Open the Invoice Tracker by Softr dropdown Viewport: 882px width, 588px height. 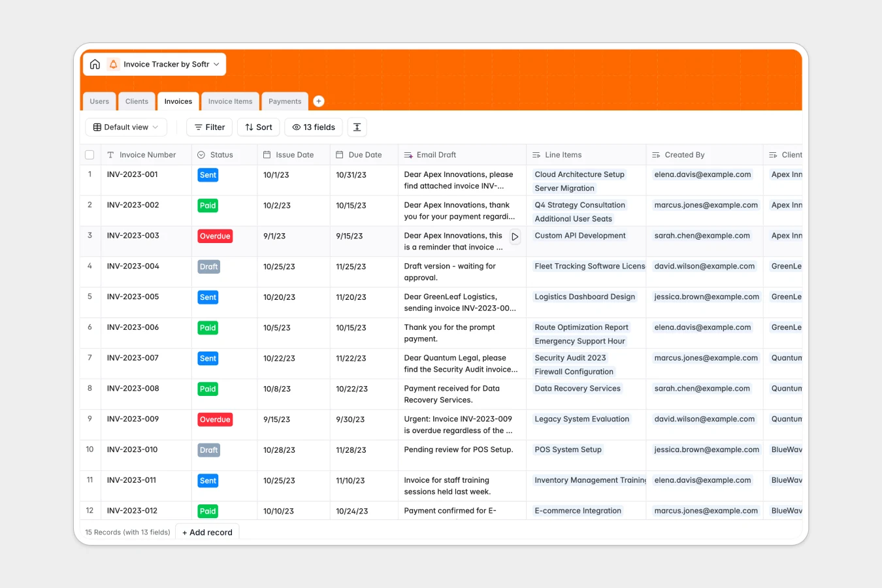pos(216,64)
